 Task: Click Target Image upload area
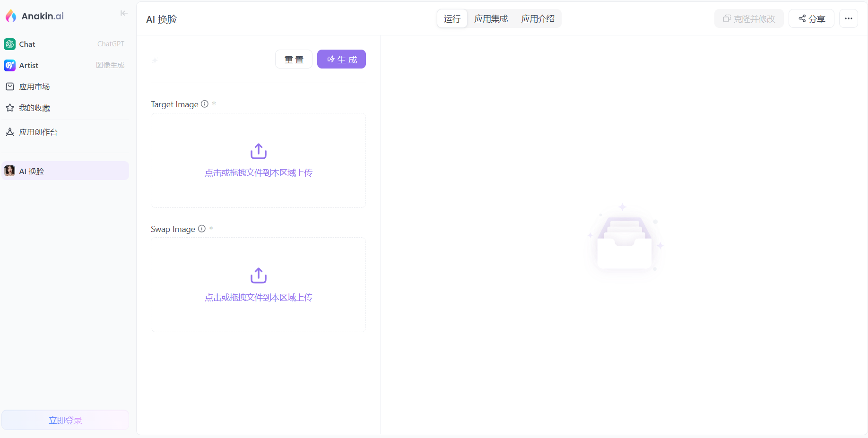tap(258, 161)
